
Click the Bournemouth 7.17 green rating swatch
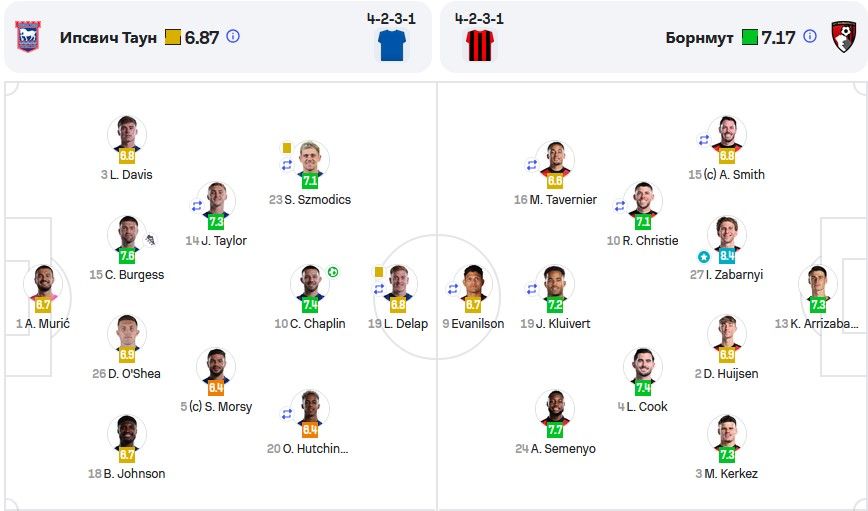pos(750,38)
